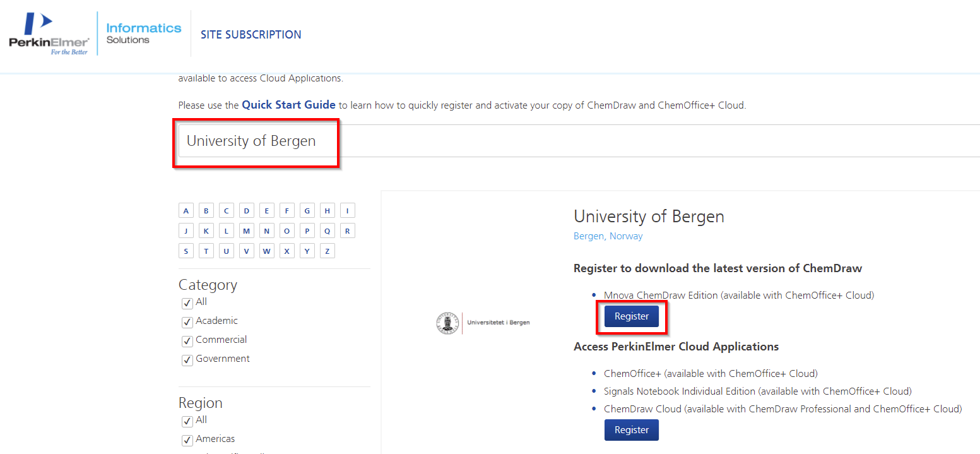Select letter M in alphabet filter
The width and height of the screenshot is (980, 454).
[246, 231]
